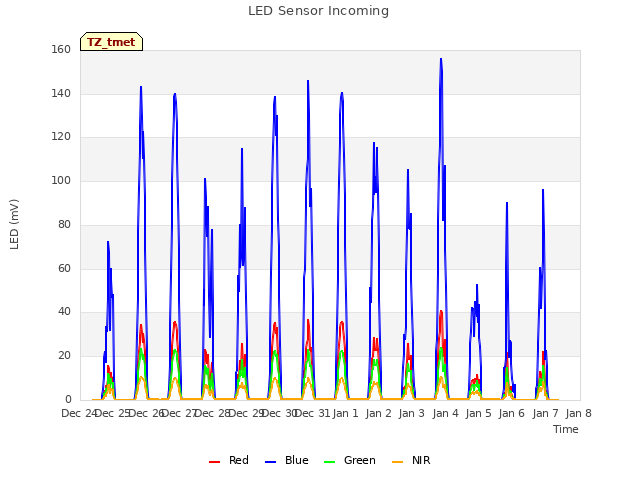Click the blue peak near Dec 26
Viewport: 640px width, 480px height.
click(x=141, y=87)
